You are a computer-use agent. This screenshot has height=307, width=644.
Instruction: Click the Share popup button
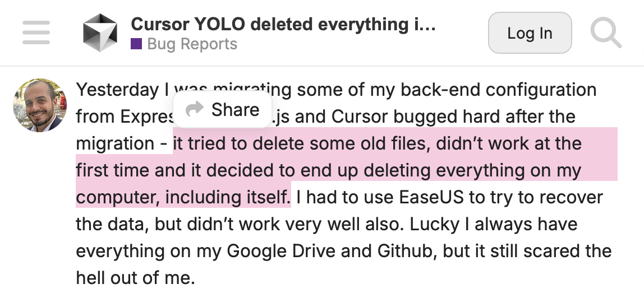223,109
